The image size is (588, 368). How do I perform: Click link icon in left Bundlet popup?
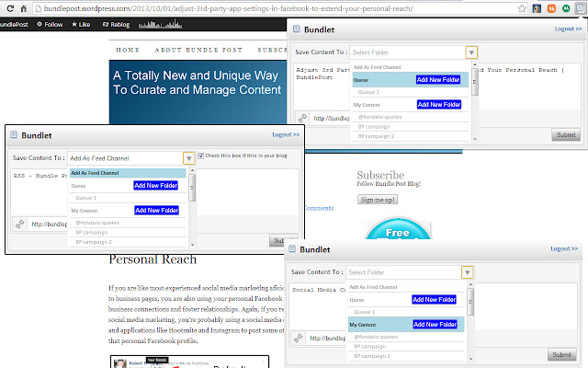point(20,224)
